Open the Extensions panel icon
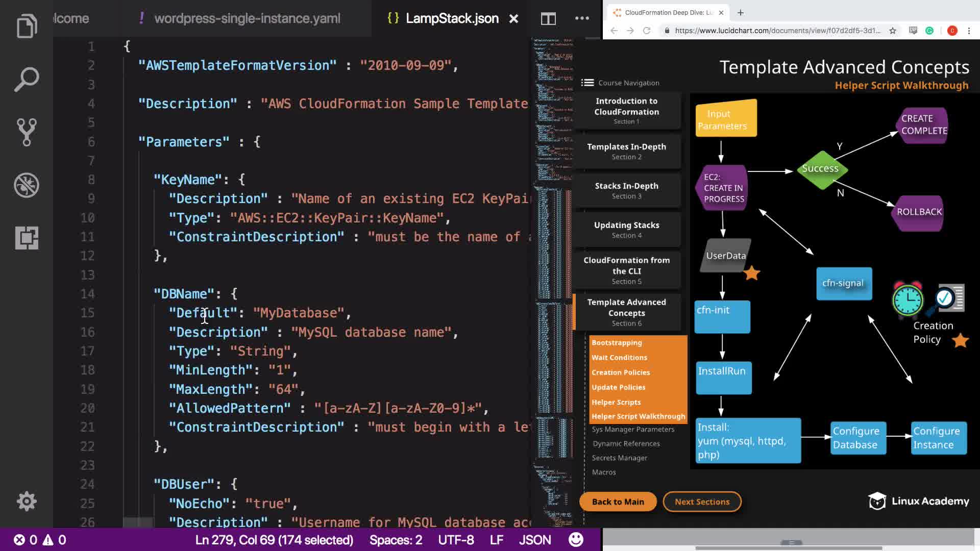 (x=27, y=238)
